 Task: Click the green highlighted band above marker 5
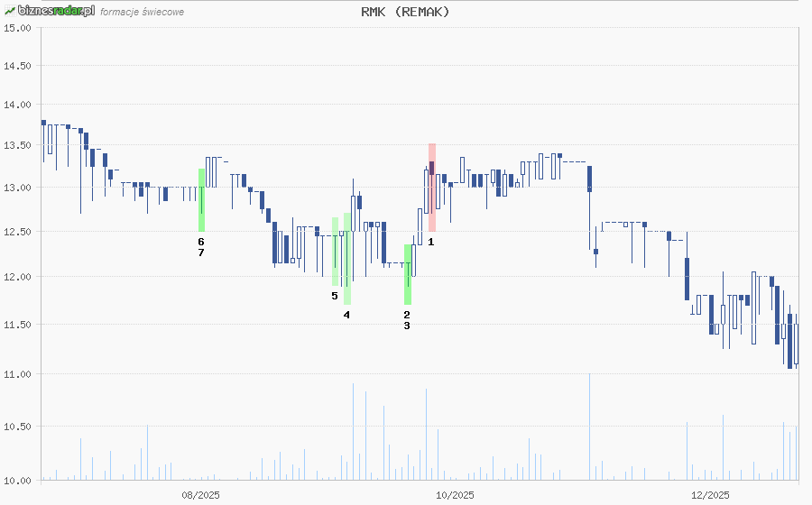(335, 251)
